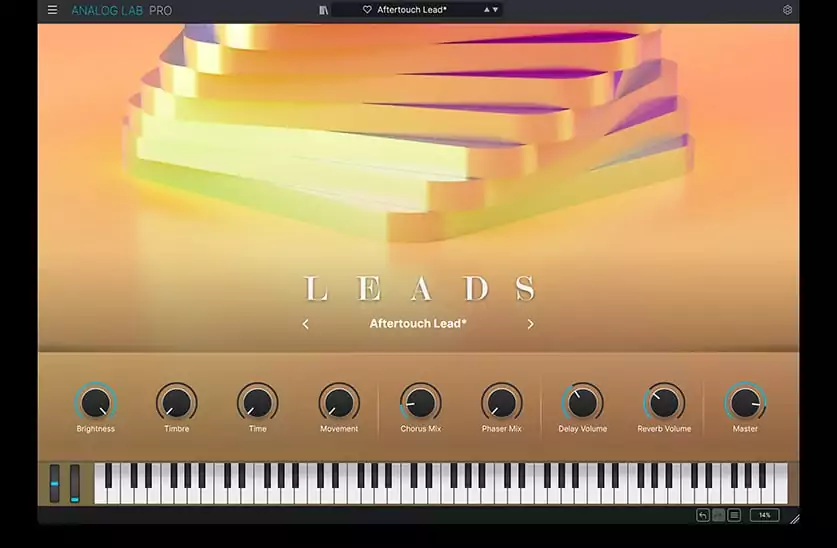Go to the next preset with right chevron

pyautogui.click(x=530, y=324)
